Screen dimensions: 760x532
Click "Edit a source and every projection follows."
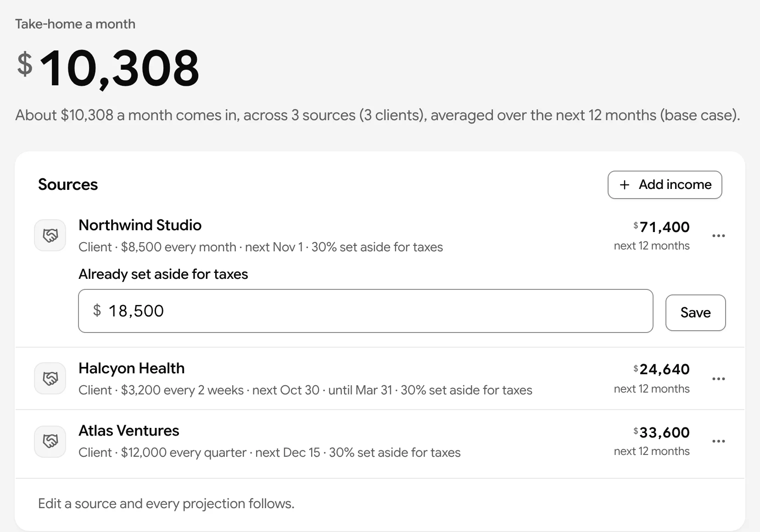click(166, 504)
